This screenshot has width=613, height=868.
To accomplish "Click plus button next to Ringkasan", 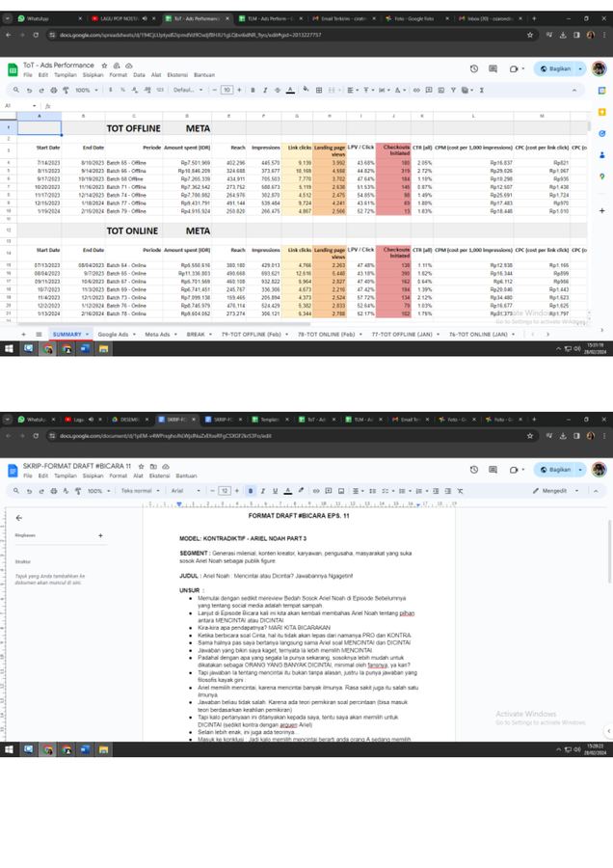I will (x=100, y=535).
